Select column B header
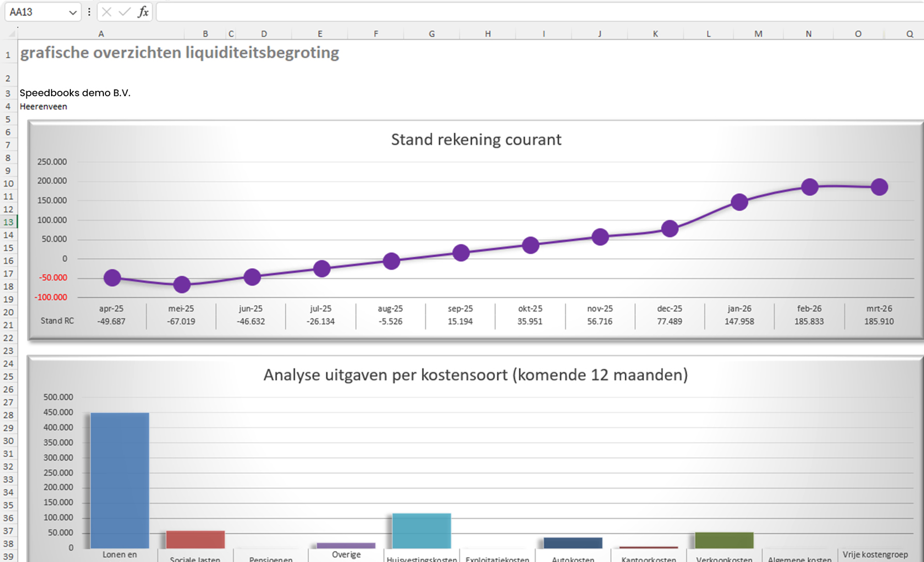The image size is (924, 562). (x=205, y=34)
